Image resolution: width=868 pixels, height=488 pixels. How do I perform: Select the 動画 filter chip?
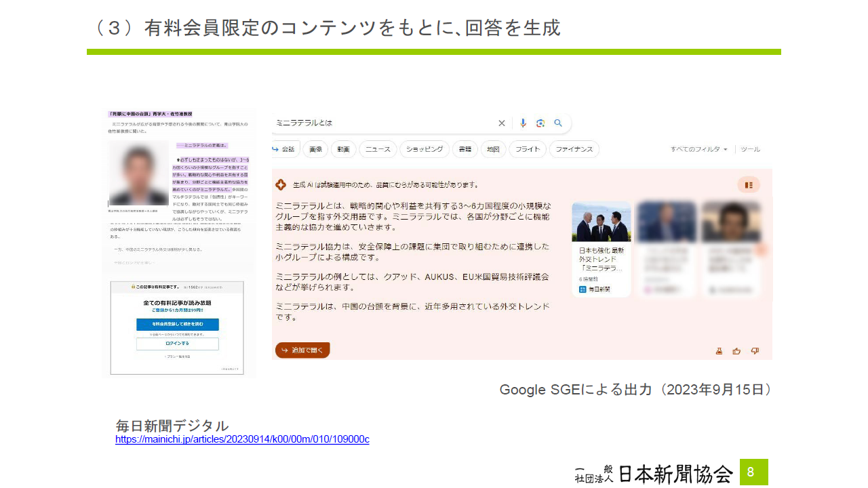[x=343, y=149]
